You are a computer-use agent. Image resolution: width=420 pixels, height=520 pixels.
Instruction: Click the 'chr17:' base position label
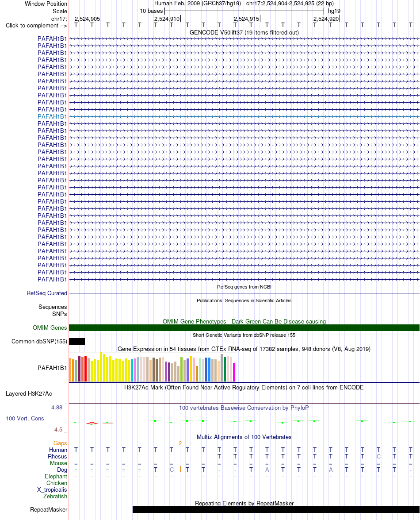(59, 19)
